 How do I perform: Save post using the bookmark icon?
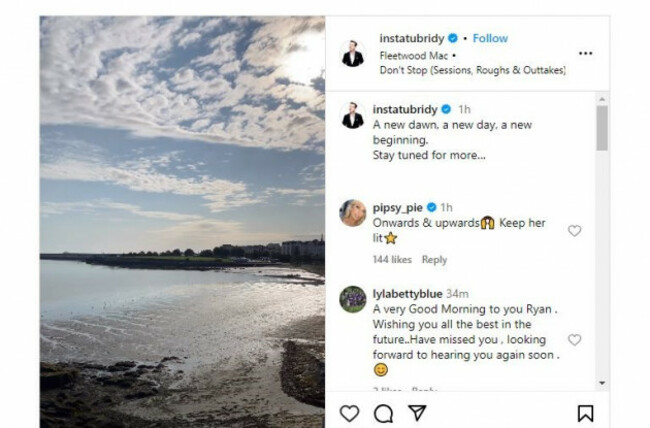[x=585, y=412]
